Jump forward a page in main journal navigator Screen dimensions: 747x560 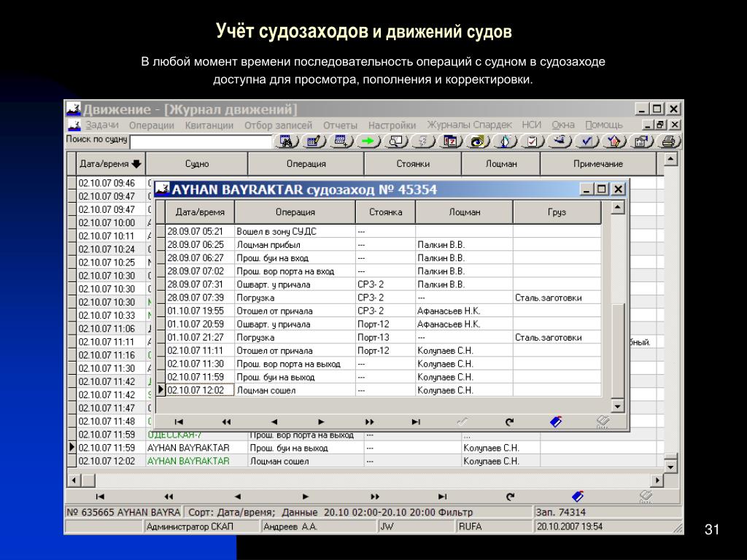(375, 496)
